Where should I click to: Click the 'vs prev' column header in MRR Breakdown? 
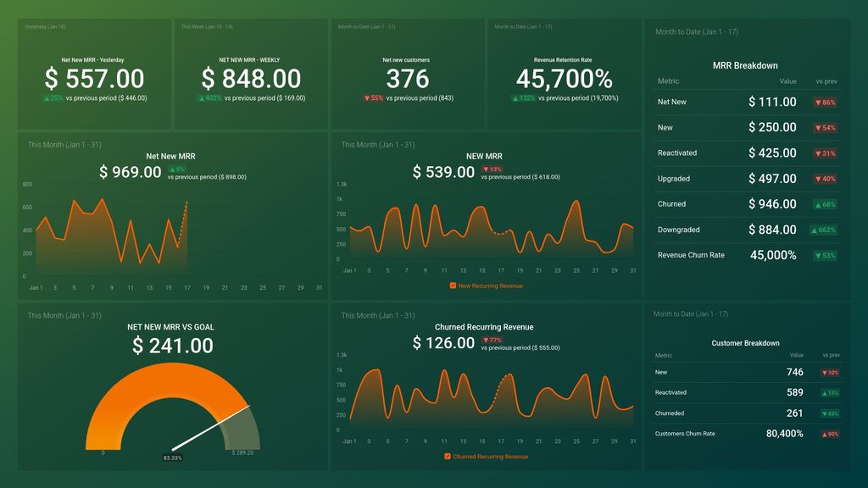point(826,80)
